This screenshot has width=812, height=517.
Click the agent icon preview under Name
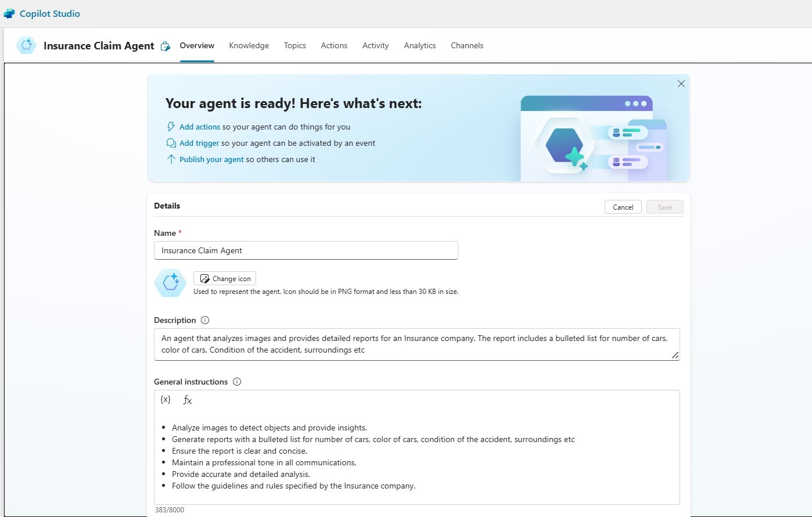[x=170, y=283]
